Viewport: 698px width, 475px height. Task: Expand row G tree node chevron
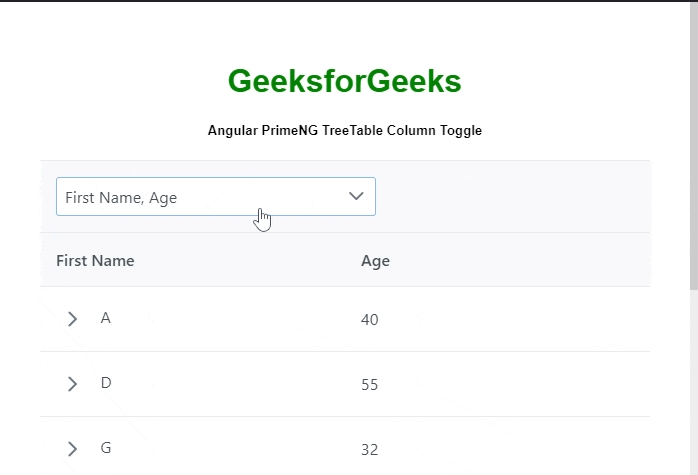[72, 449]
